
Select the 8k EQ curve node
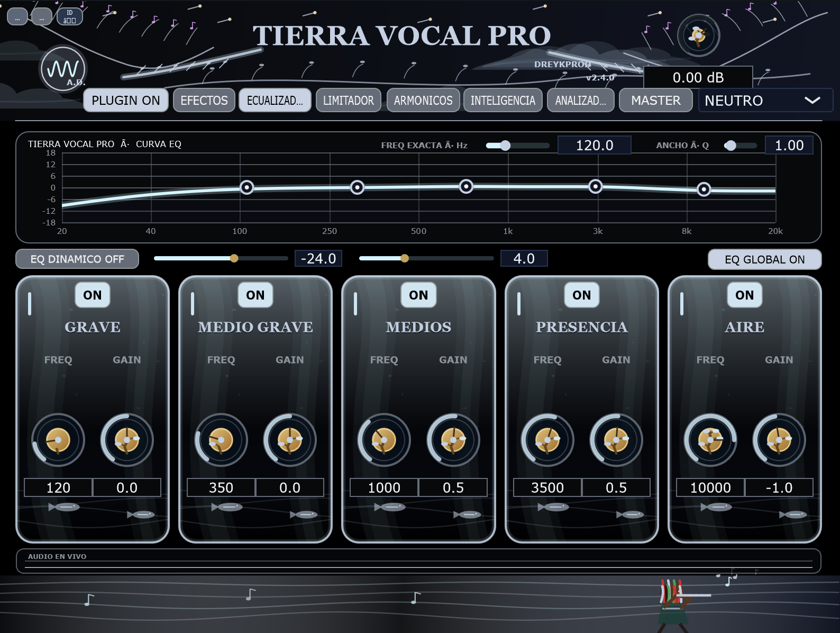[x=704, y=189]
